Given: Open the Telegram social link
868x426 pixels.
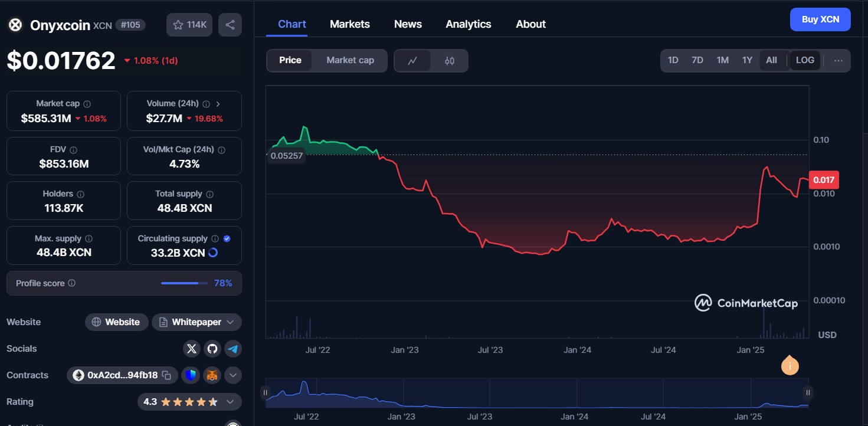Looking at the screenshot, I should (x=233, y=349).
